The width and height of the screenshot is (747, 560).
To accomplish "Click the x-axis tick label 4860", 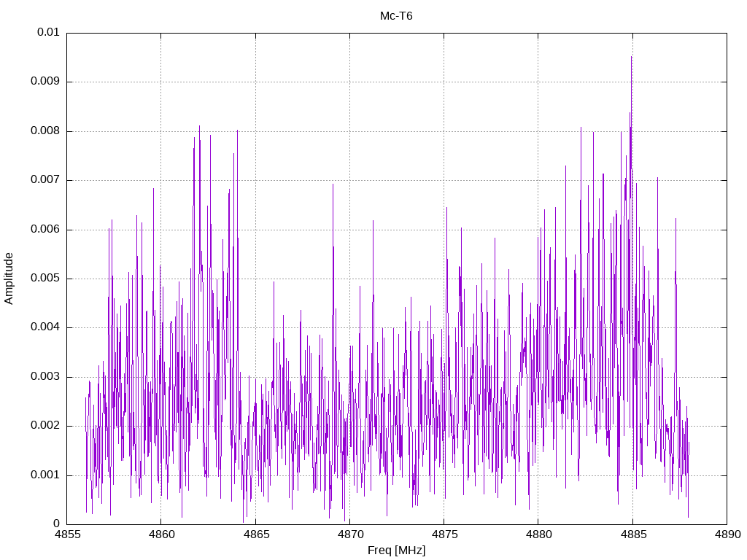I will (161, 534).
